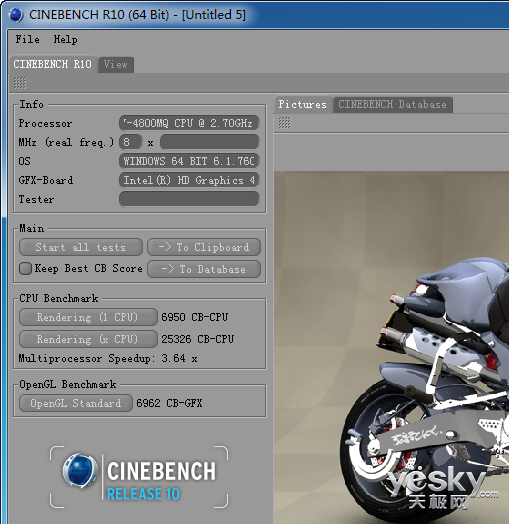Image resolution: width=509 pixels, height=524 pixels.
Task: Switch to the CINEBENCH R10 tab
Action: click(x=52, y=64)
